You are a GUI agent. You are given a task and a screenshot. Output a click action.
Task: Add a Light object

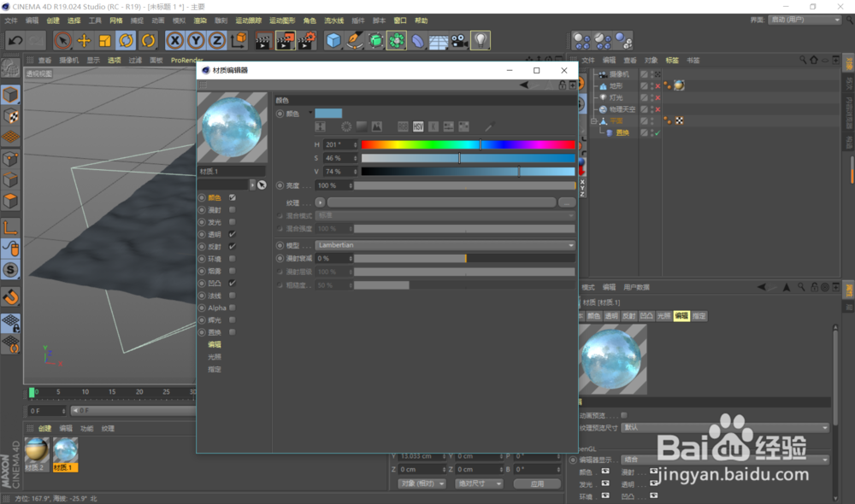click(x=481, y=40)
